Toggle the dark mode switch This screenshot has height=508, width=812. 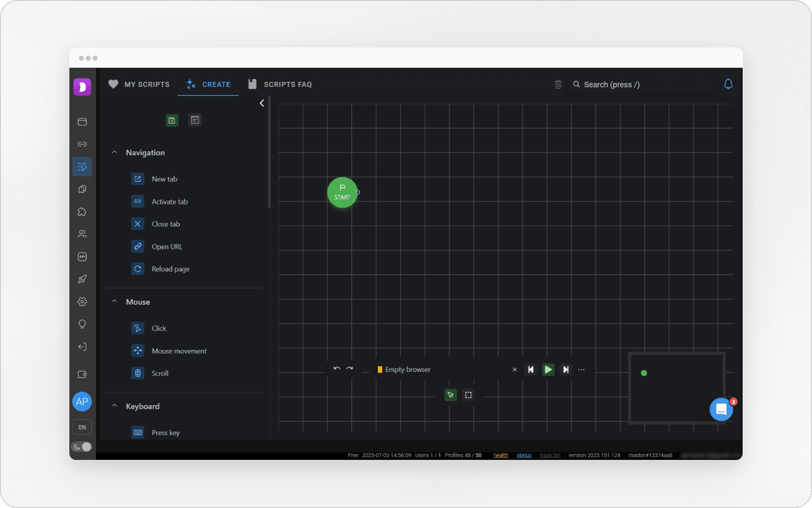82,447
